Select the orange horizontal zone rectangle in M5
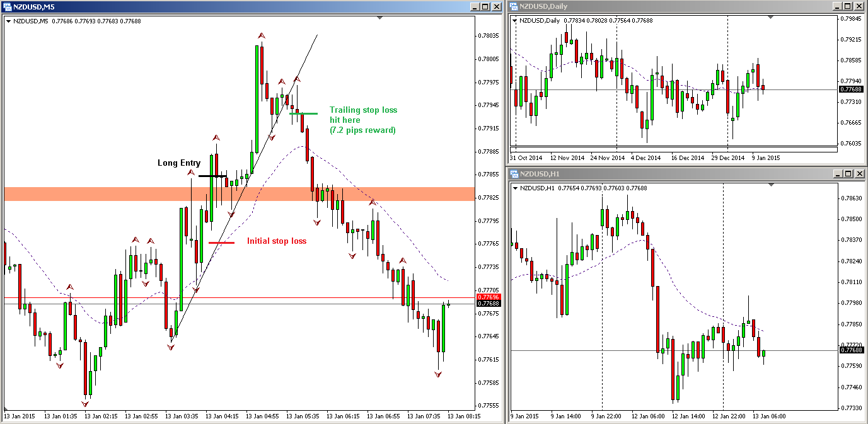 click(x=238, y=194)
